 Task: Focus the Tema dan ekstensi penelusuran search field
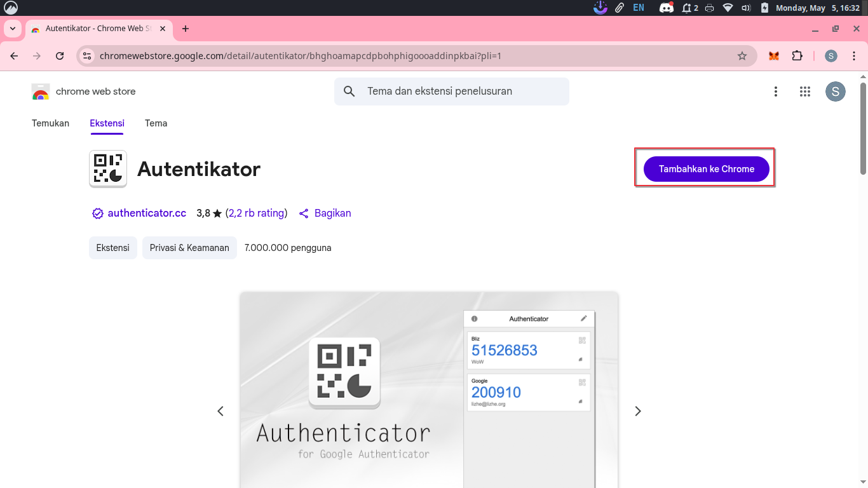pos(452,91)
